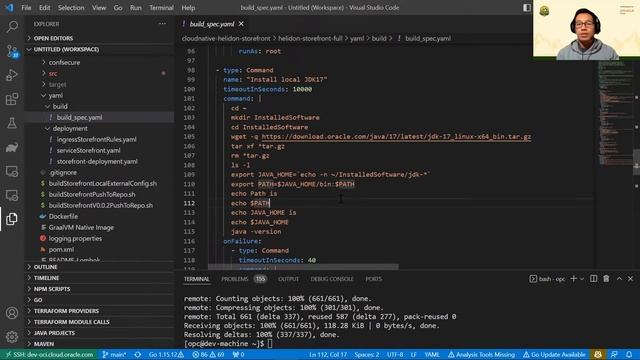
Task: Open notifications bell in status bar
Action: (x=629, y=355)
